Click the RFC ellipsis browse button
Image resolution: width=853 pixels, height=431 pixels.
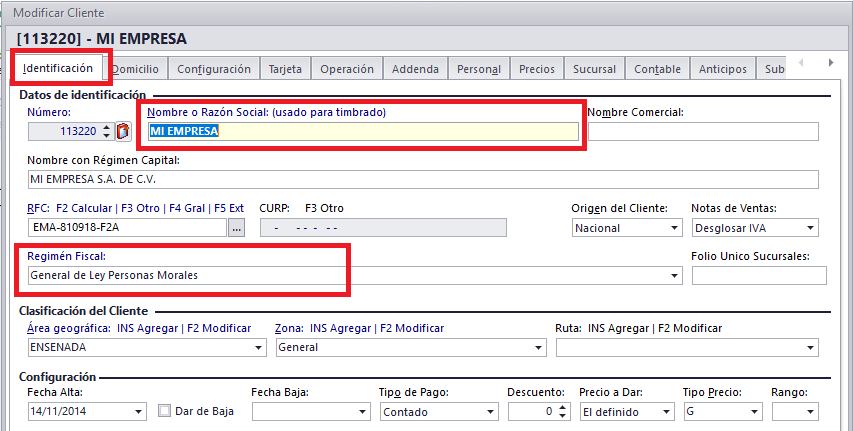tap(236, 228)
